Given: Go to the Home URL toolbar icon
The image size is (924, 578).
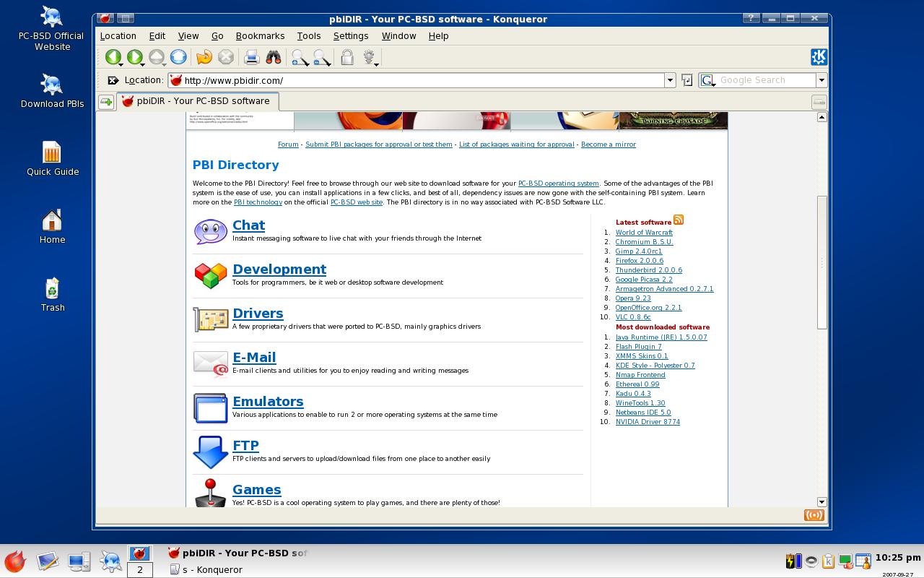Looking at the screenshot, I should 178,57.
